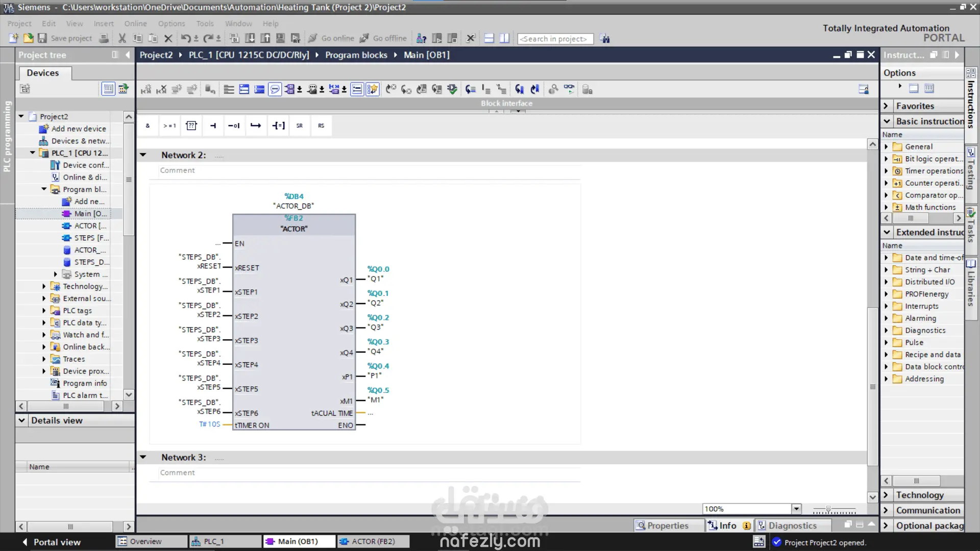Split the editor space vertically

pyautogui.click(x=504, y=38)
